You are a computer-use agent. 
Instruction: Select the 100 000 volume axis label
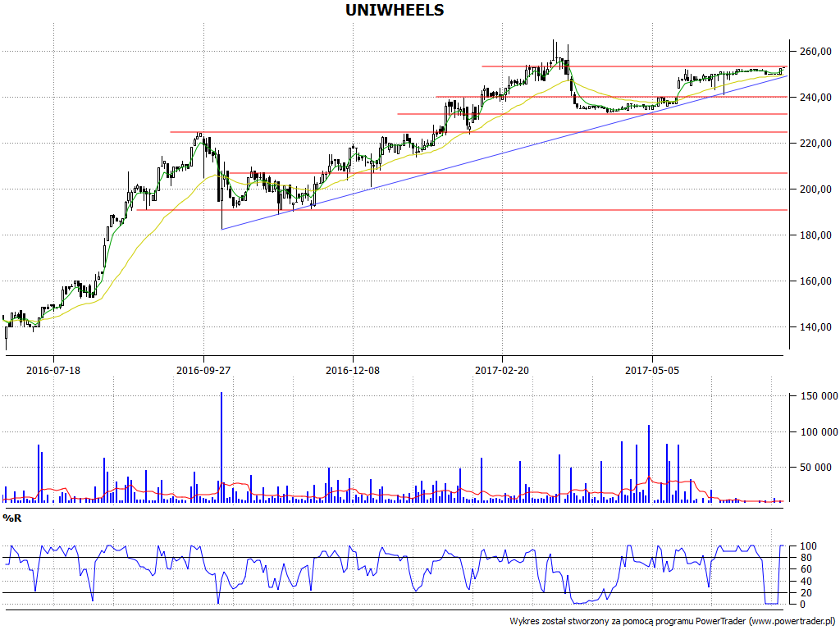[819, 431]
